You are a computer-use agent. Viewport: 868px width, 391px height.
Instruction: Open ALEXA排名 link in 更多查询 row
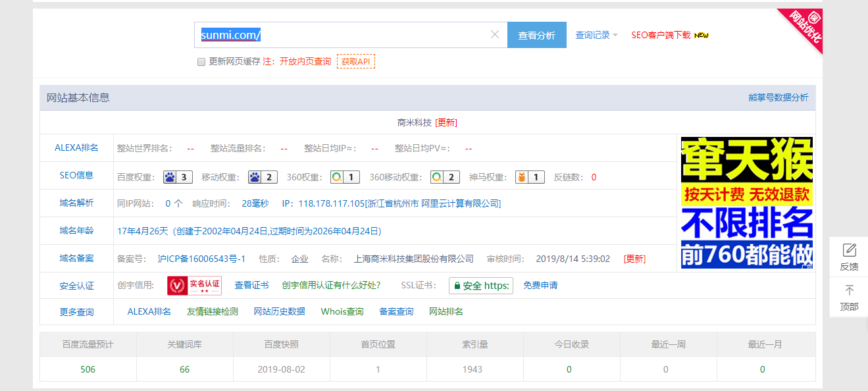(x=149, y=311)
